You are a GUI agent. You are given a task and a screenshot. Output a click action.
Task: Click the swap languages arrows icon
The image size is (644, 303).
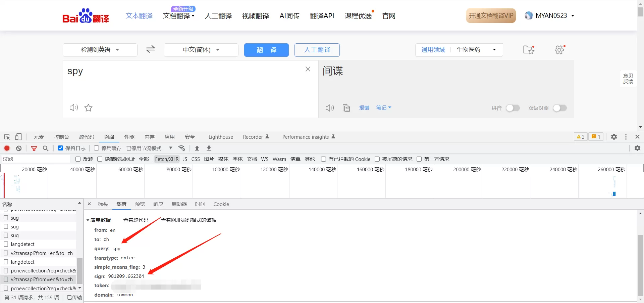pyautogui.click(x=151, y=49)
